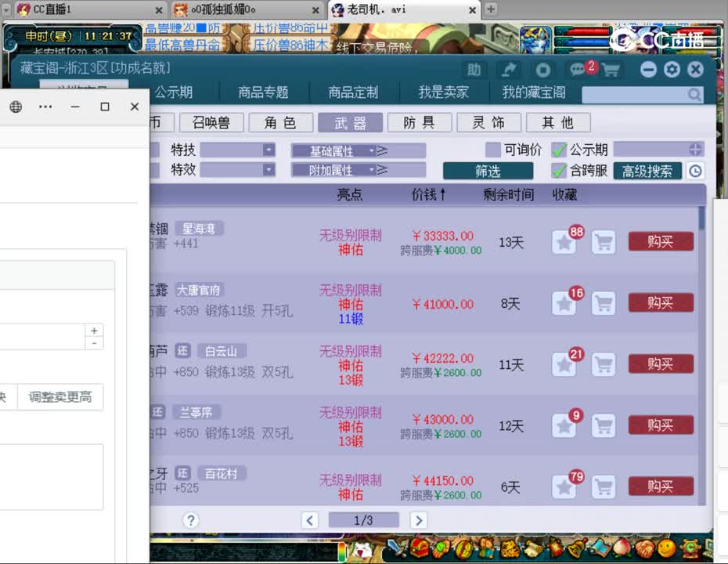728x564 pixels.
Task: Select the 召唤兽 category tab
Action: 211,123
